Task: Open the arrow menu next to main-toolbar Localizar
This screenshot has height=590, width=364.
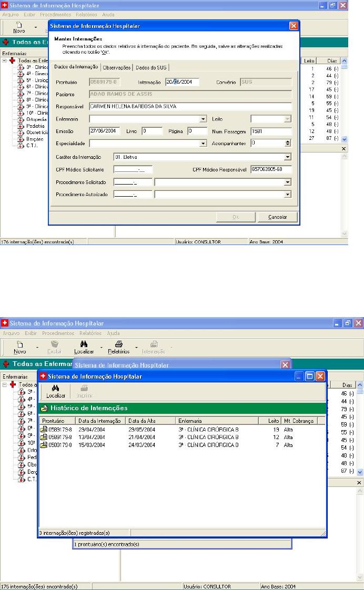Action: pos(102,347)
